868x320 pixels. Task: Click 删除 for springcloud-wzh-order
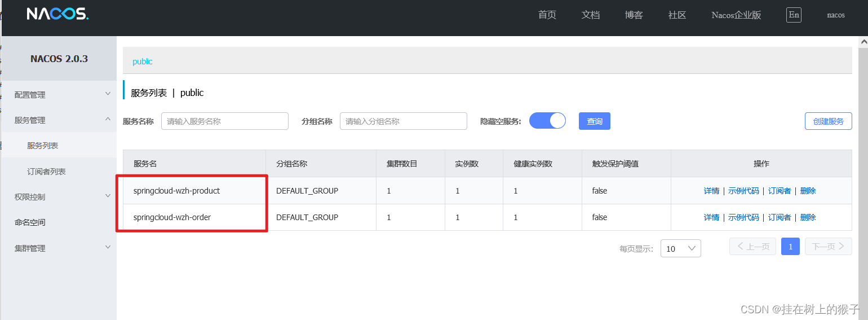pos(808,217)
